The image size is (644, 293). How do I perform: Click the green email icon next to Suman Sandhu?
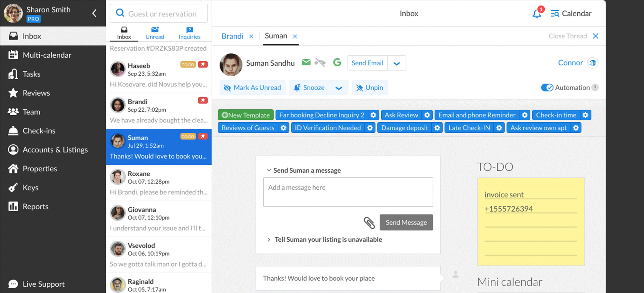[x=306, y=62]
